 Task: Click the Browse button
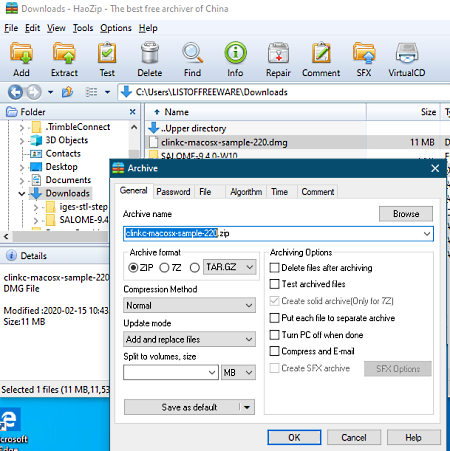(x=406, y=214)
